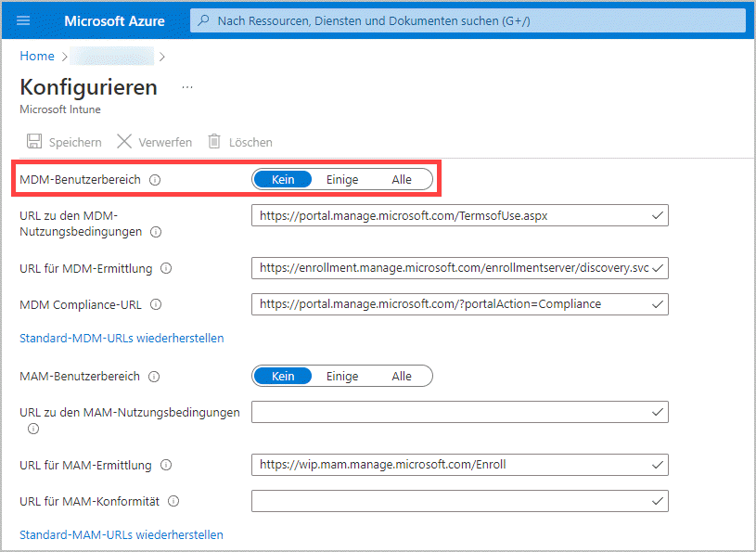Open the hamburger portal menu
This screenshot has height=552, width=756.
(23, 20)
